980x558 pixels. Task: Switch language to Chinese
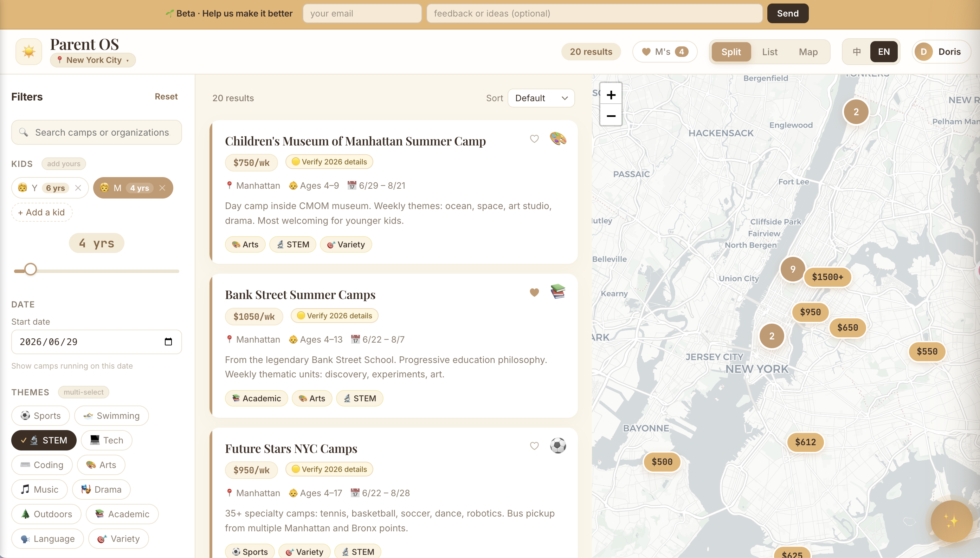pyautogui.click(x=857, y=52)
